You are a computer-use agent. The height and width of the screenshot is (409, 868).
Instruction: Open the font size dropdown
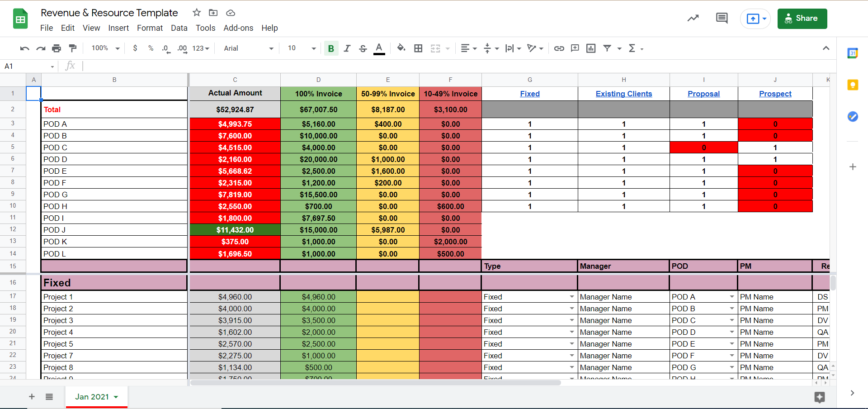302,48
